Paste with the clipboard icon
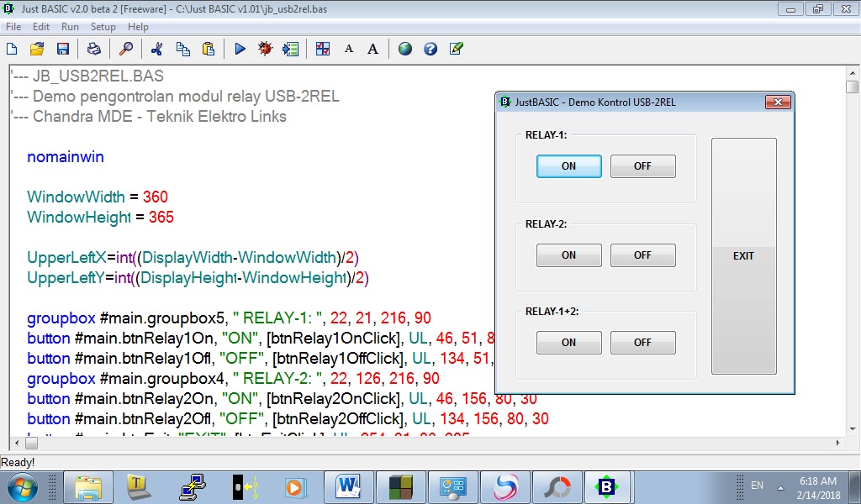The width and height of the screenshot is (861, 504). click(209, 49)
